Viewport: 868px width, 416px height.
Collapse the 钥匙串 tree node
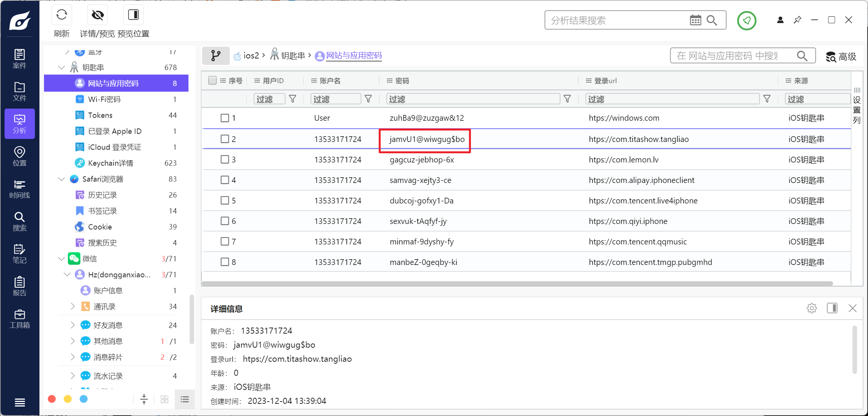61,68
